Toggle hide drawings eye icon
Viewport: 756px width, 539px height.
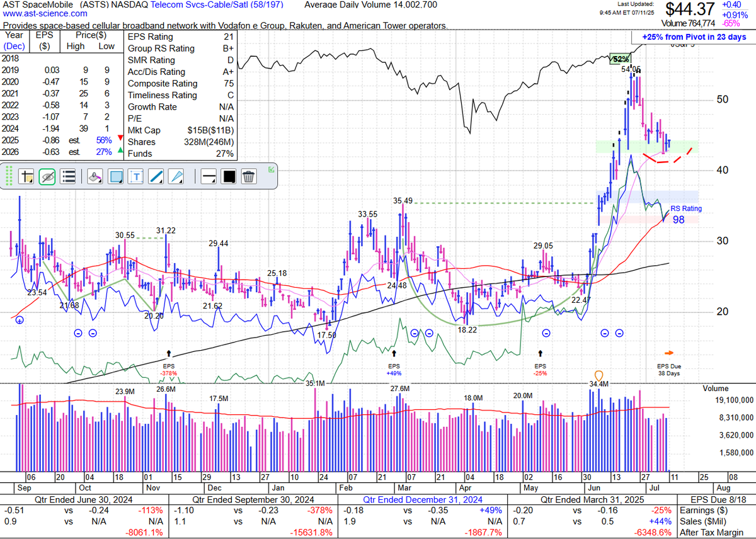pos(47,176)
